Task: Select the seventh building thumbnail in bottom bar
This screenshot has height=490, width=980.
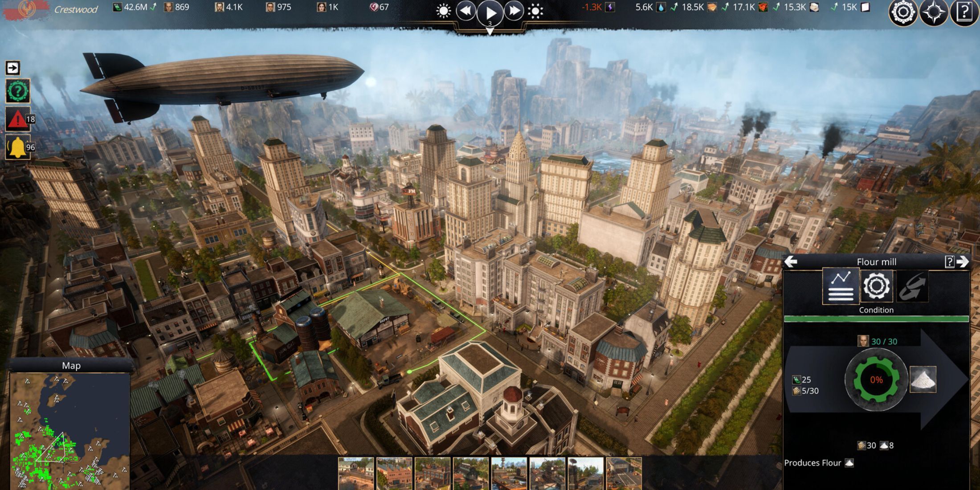Action: (x=585, y=474)
